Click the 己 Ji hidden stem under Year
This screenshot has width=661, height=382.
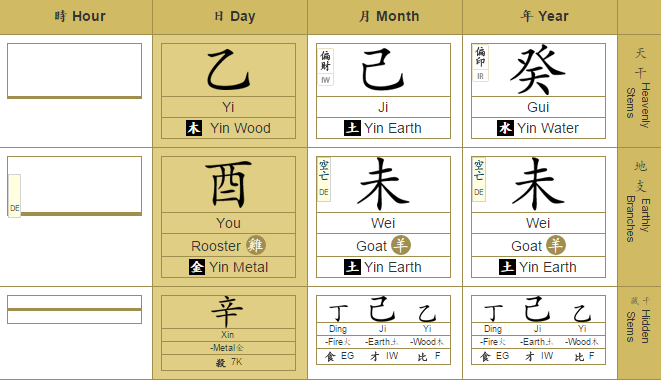pos(537,309)
